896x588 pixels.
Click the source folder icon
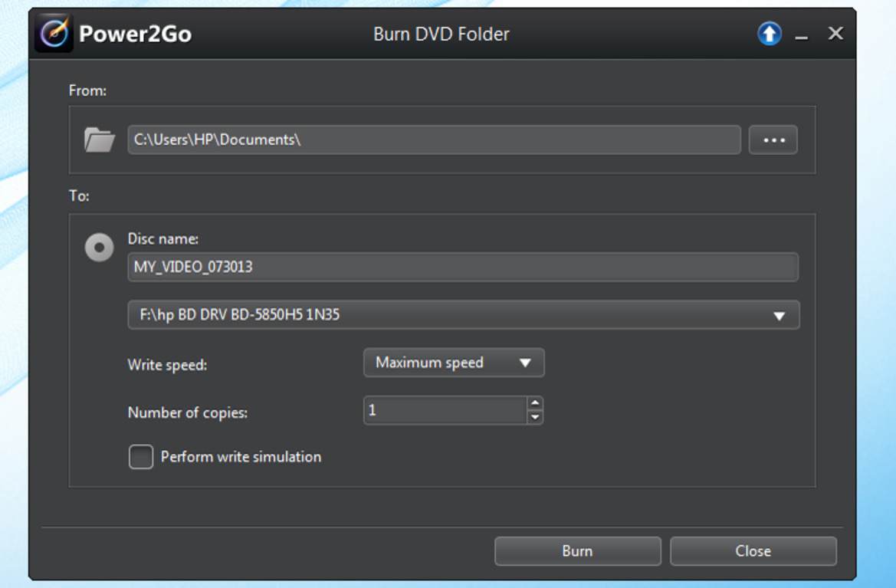100,140
